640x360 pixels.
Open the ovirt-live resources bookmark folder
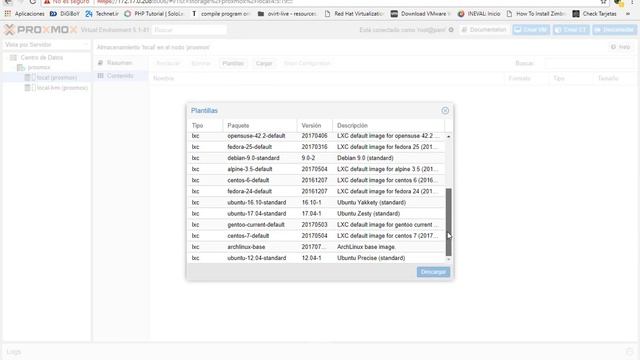click(x=287, y=14)
